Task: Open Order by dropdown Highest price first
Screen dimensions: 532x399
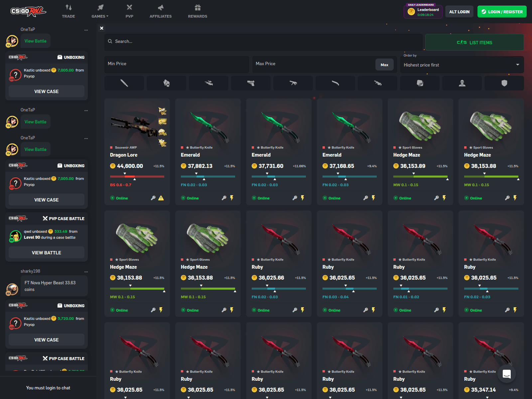Action: [x=462, y=65]
